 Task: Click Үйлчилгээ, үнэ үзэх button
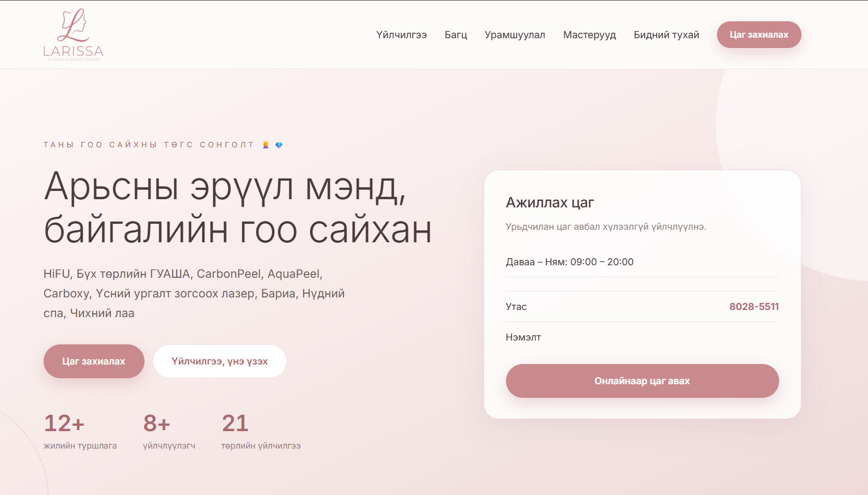[220, 361]
